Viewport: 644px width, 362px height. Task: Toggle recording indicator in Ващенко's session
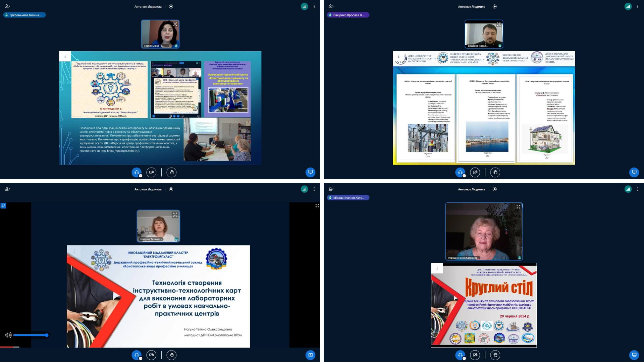click(495, 6)
